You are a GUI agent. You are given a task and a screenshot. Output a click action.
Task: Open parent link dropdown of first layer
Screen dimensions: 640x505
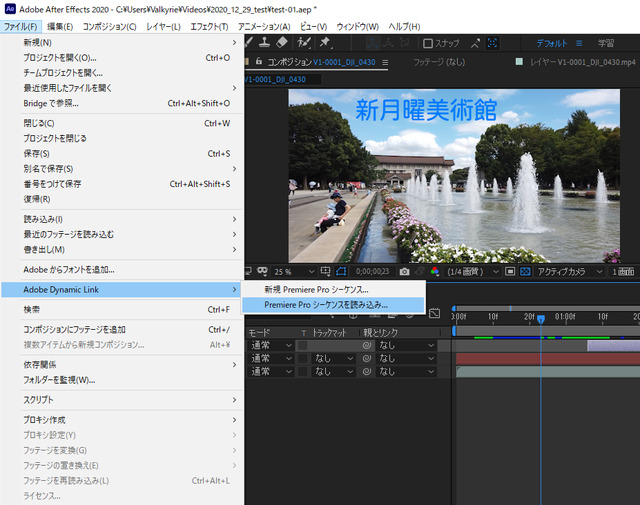pos(406,345)
